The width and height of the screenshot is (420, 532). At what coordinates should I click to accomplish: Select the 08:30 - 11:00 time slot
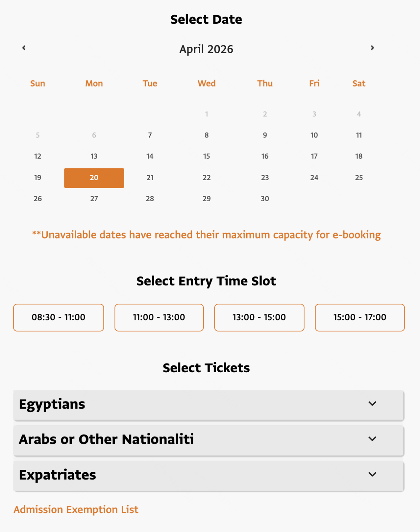[x=59, y=317]
